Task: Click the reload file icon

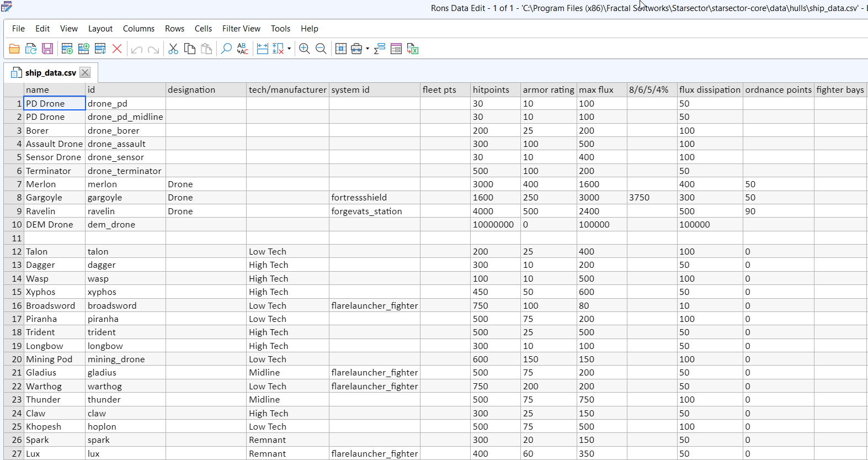Action: [x=31, y=49]
